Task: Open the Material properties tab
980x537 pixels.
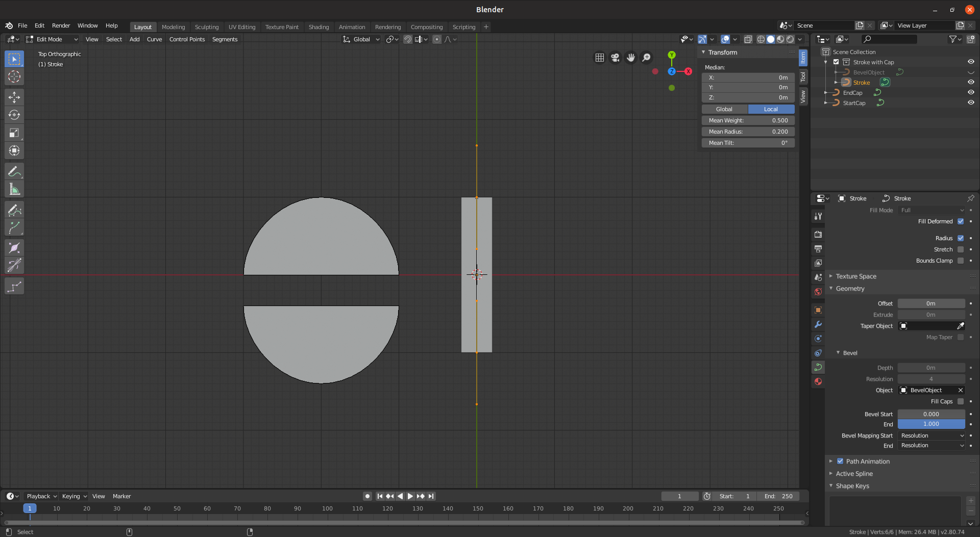Action: (818, 381)
